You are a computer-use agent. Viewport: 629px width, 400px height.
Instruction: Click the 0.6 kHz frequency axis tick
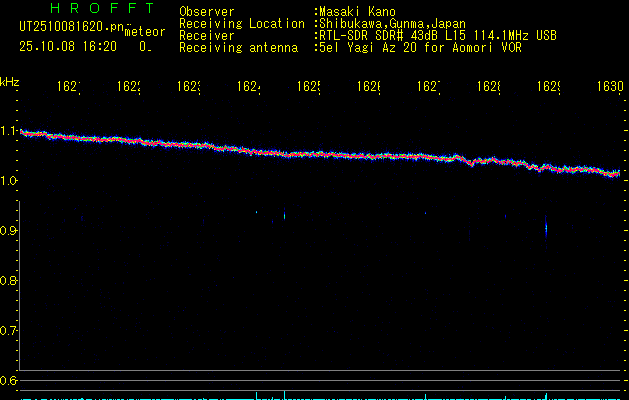coord(9,380)
